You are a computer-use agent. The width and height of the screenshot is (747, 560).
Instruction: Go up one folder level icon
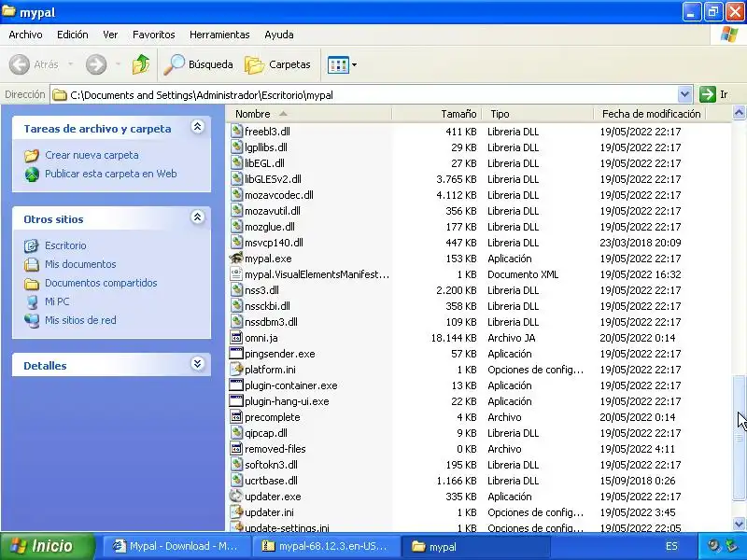(x=141, y=64)
